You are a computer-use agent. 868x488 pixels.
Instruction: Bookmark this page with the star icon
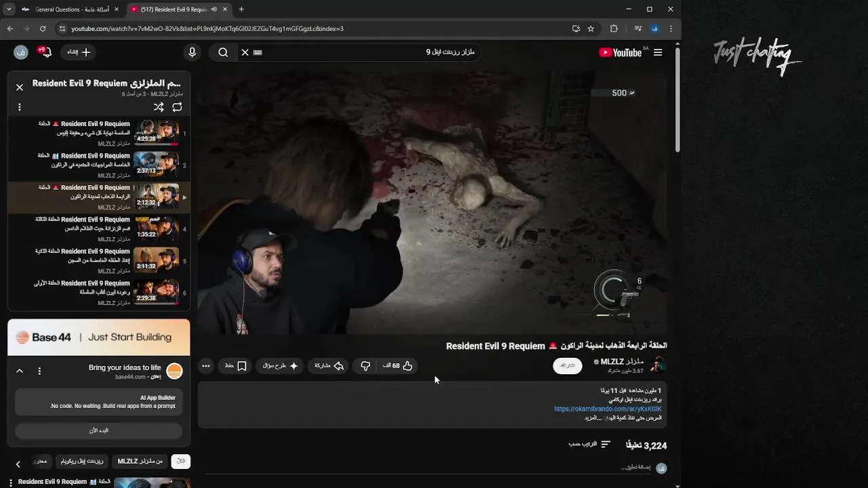tap(591, 28)
